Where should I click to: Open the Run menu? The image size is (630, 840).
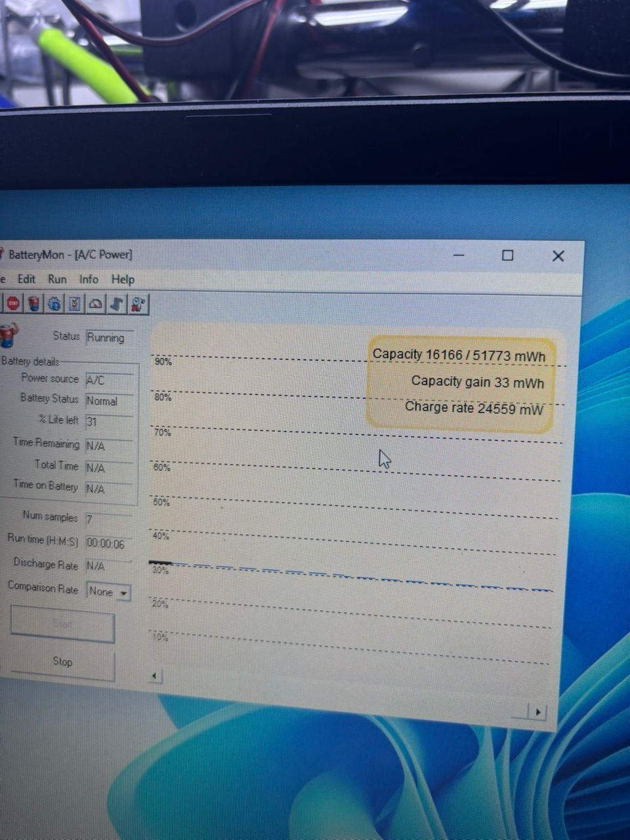point(57,279)
